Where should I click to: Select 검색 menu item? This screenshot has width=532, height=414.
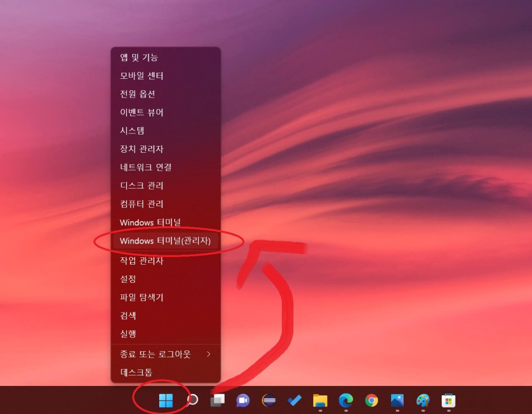(166, 316)
